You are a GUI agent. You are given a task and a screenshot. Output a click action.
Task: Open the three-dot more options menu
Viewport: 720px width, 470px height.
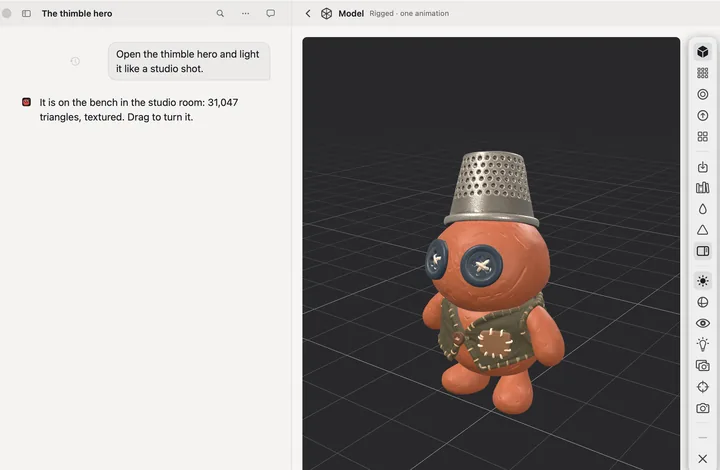click(x=246, y=13)
